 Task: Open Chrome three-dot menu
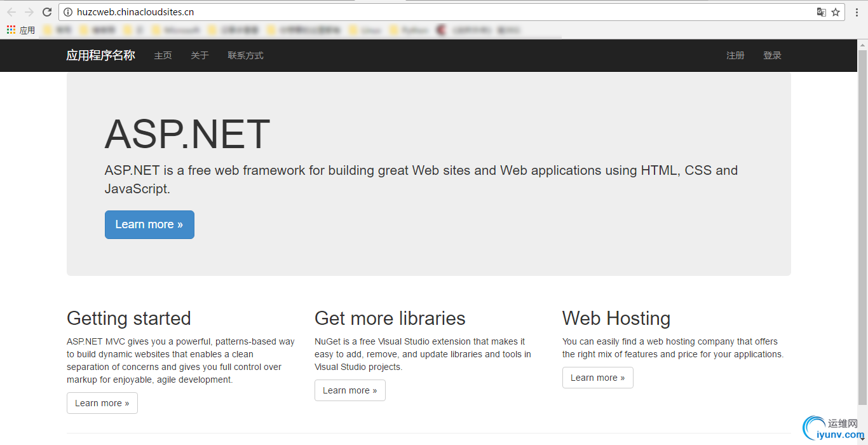tap(857, 12)
